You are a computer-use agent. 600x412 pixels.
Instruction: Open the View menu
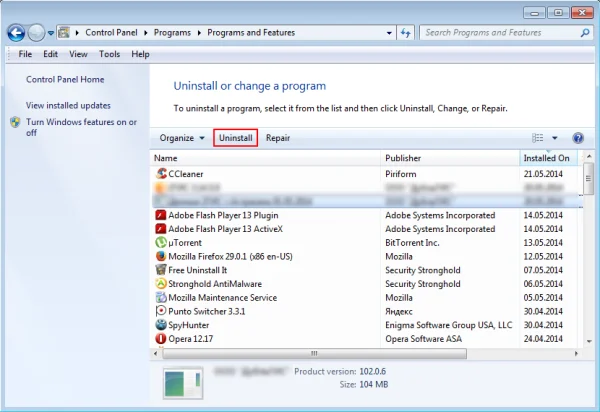pos(78,54)
